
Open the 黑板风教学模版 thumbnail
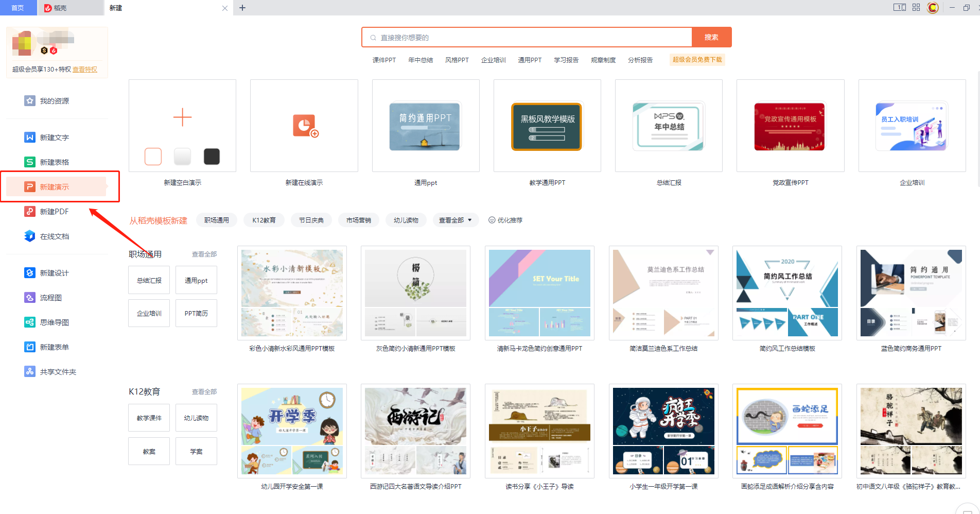[547, 126]
